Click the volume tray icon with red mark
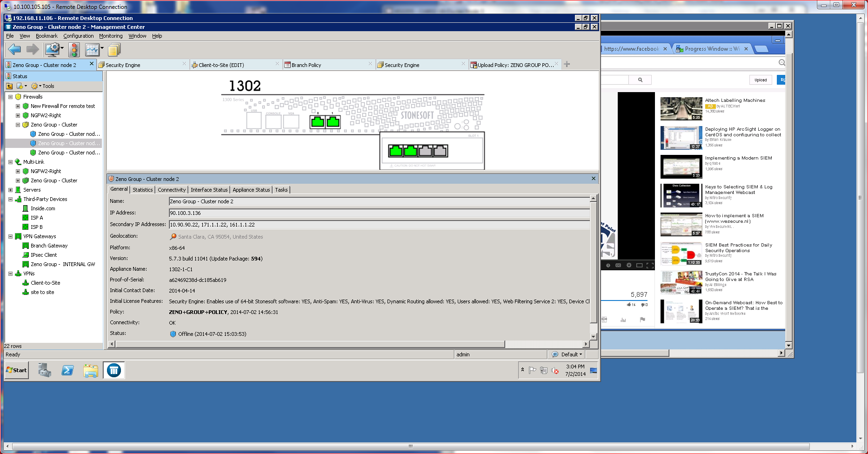 coord(554,370)
